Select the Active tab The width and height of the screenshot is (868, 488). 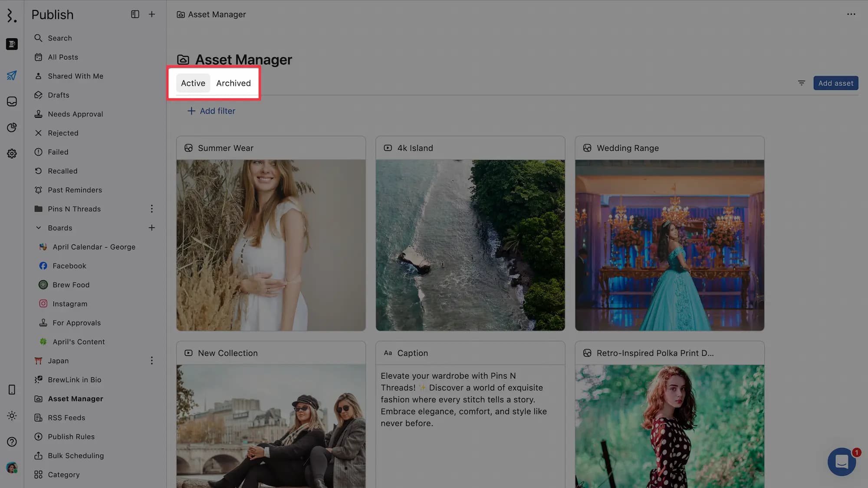193,83
